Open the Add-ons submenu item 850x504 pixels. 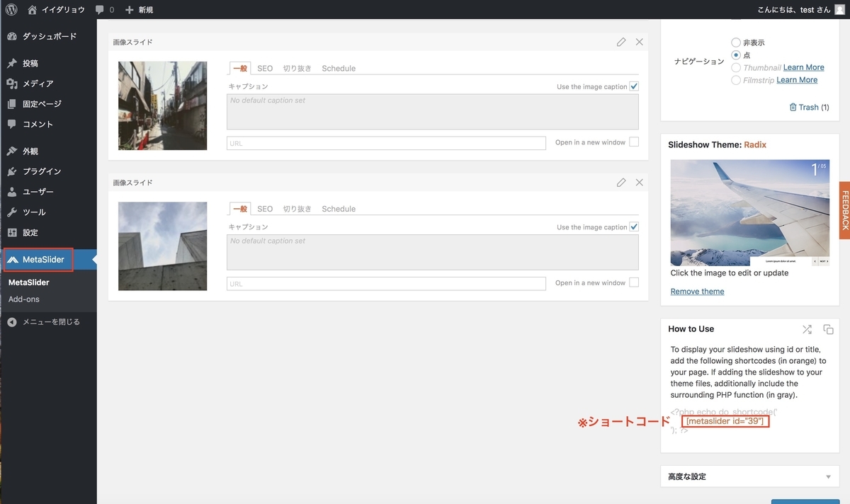[x=24, y=299]
